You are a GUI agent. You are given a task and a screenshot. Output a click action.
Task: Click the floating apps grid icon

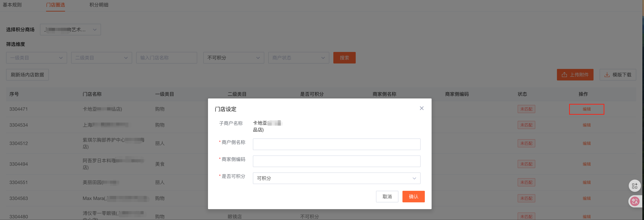(x=635, y=186)
